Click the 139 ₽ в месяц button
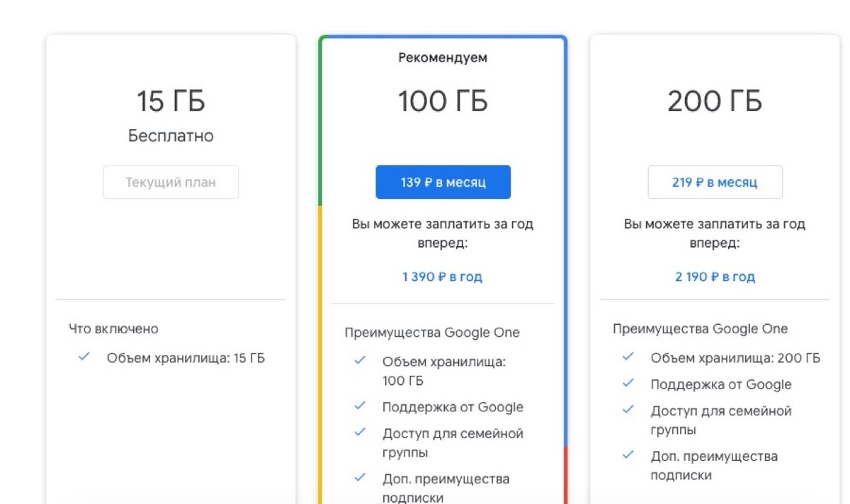This screenshot has width=850, height=504. tap(443, 182)
